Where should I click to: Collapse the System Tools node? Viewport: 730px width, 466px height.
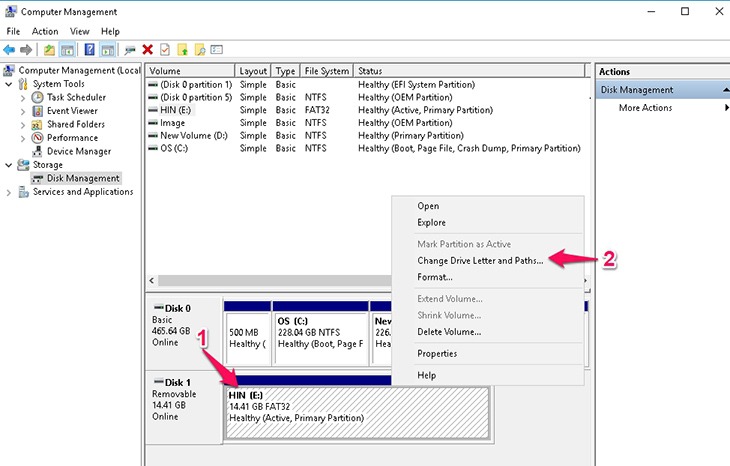(8, 84)
